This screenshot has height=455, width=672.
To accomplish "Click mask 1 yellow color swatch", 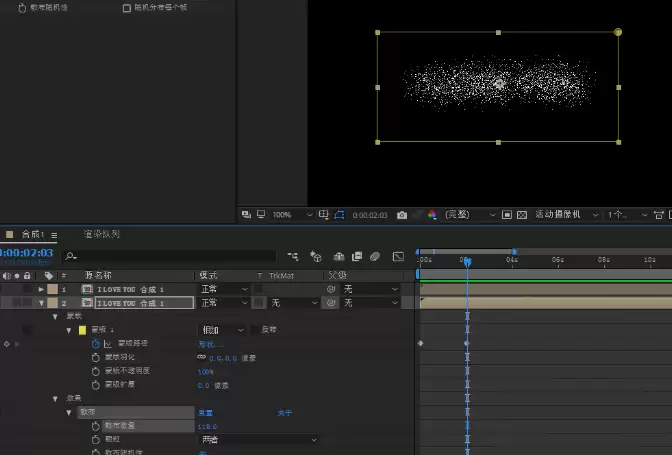I will tap(82, 330).
